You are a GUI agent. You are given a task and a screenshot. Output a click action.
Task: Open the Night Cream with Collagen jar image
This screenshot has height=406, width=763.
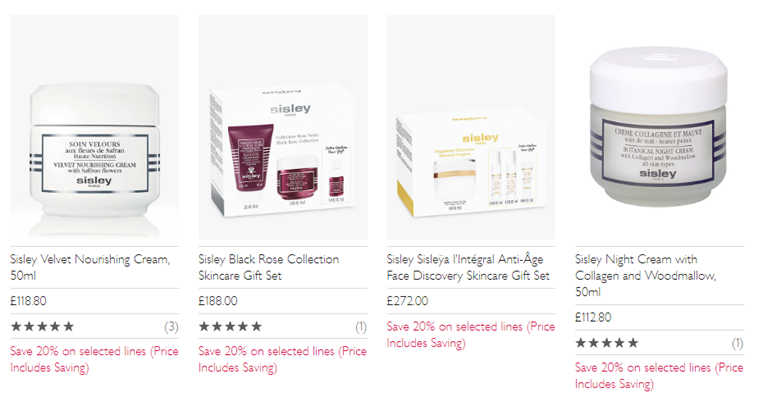(x=659, y=127)
